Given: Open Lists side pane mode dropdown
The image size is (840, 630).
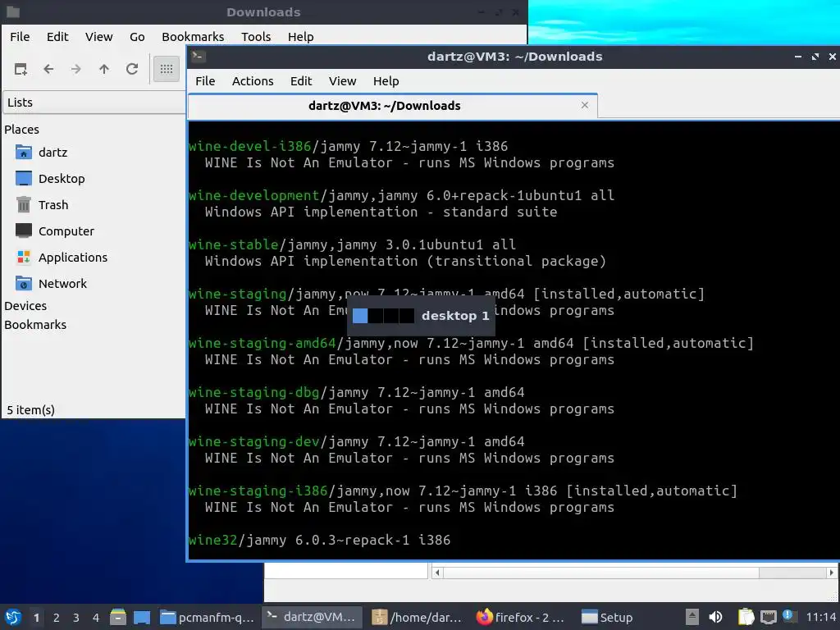Looking at the screenshot, I should tap(94, 103).
